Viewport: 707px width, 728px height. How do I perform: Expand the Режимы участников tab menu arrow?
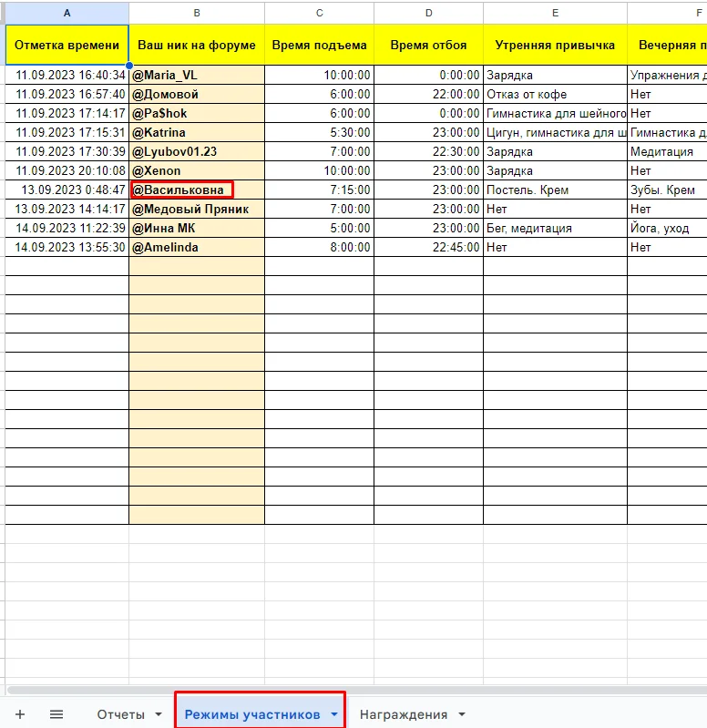click(334, 714)
